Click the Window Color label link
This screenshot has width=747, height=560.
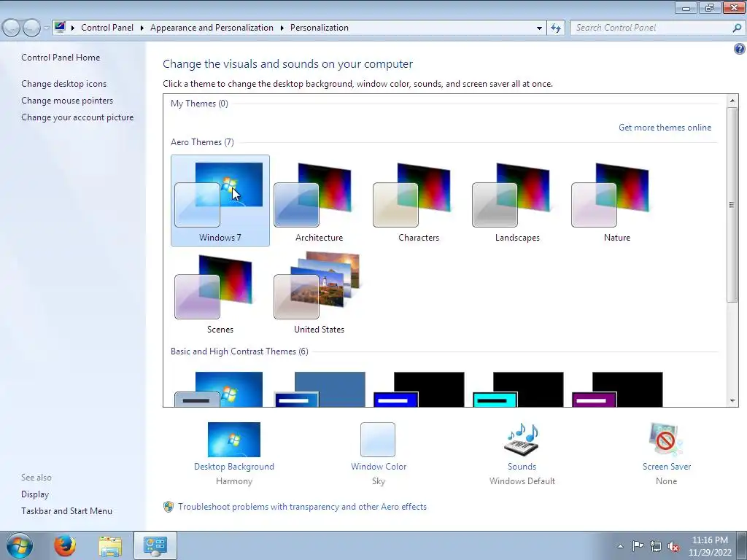379,467
